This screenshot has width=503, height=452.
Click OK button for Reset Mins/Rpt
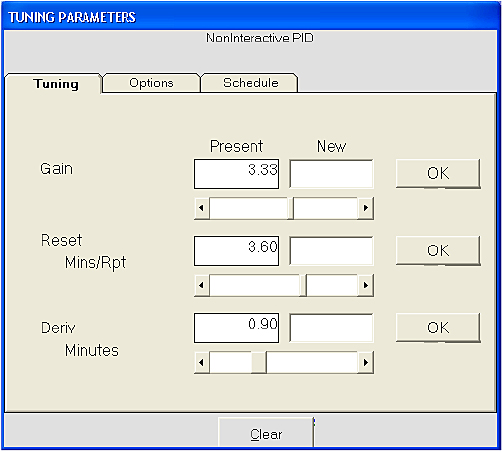[x=438, y=251]
